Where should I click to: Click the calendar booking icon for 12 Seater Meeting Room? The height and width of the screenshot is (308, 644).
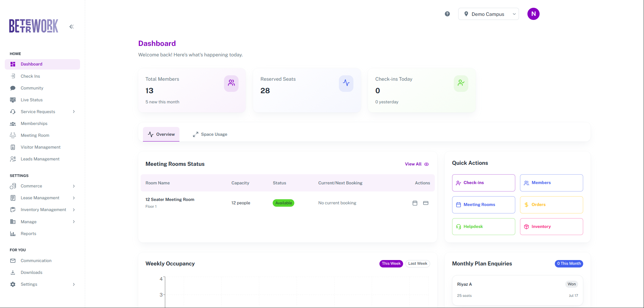click(x=415, y=203)
